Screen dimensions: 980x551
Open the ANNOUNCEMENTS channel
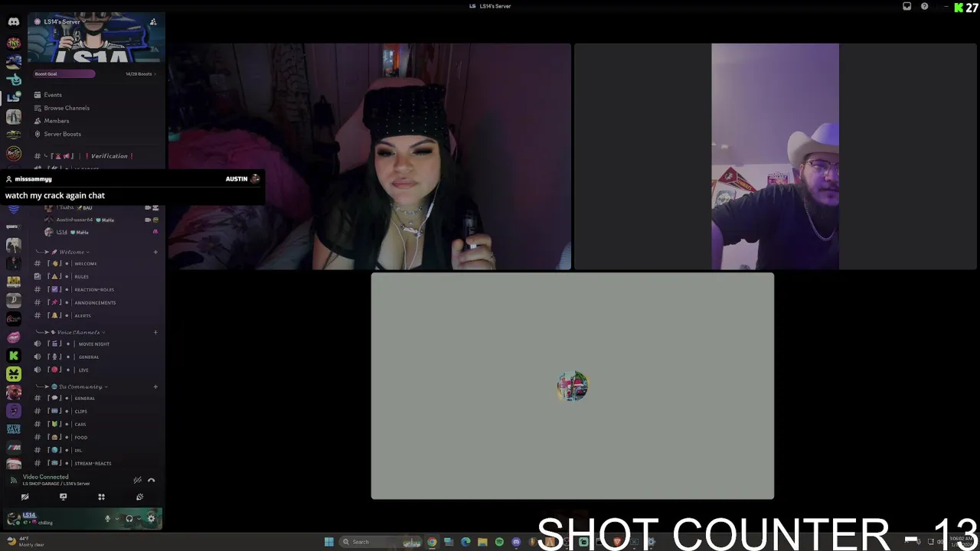tap(96, 302)
